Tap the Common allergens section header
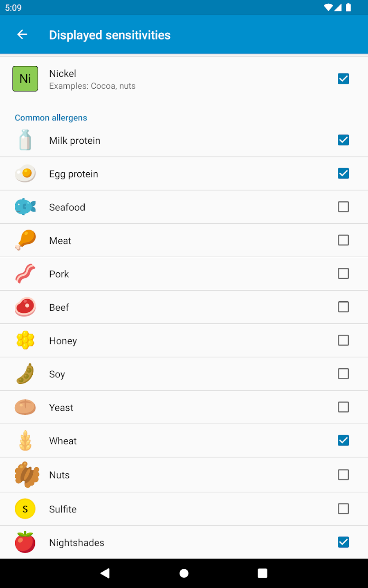 pos(51,118)
